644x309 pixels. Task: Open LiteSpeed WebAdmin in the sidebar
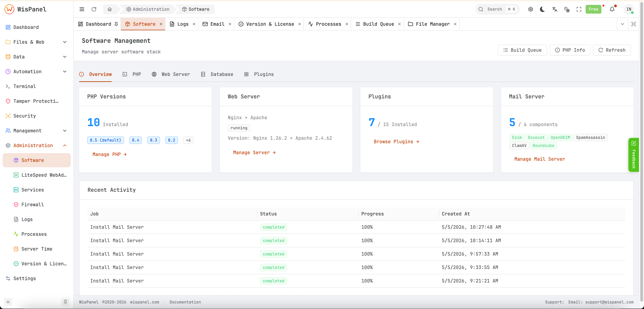[x=37, y=175]
